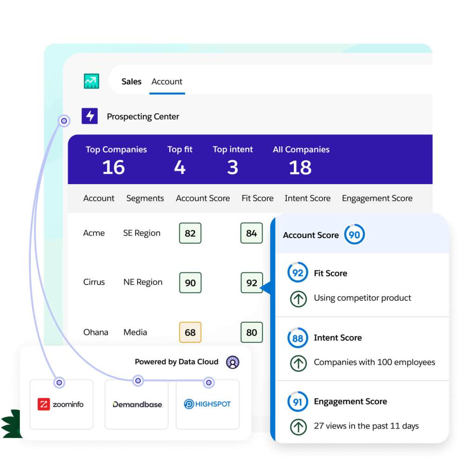The width and height of the screenshot is (476, 476).
Task: Click the Highspot logo card
Action: (208, 404)
